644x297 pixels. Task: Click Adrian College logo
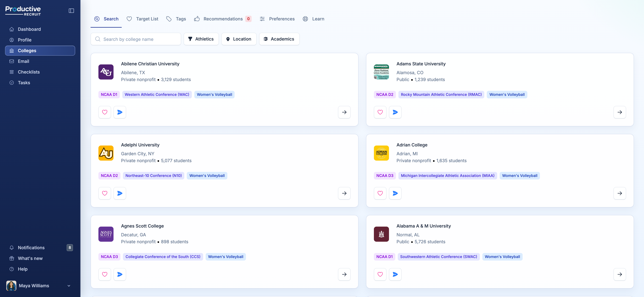point(381,153)
